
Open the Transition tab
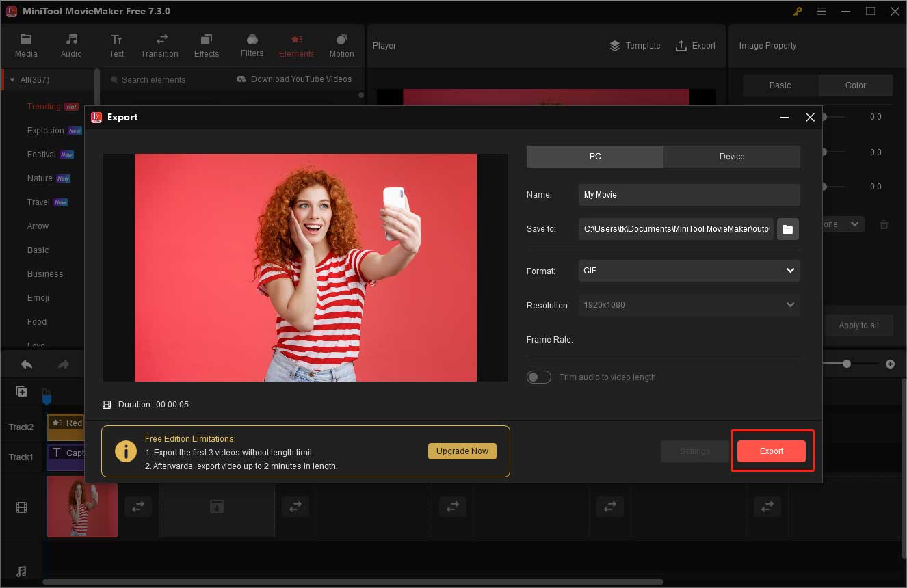(159, 45)
